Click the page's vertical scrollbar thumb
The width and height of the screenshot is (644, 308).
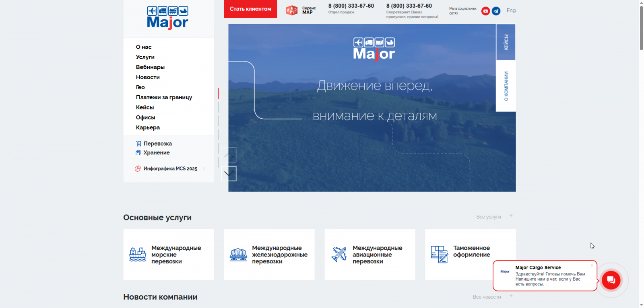tap(641, 28)
